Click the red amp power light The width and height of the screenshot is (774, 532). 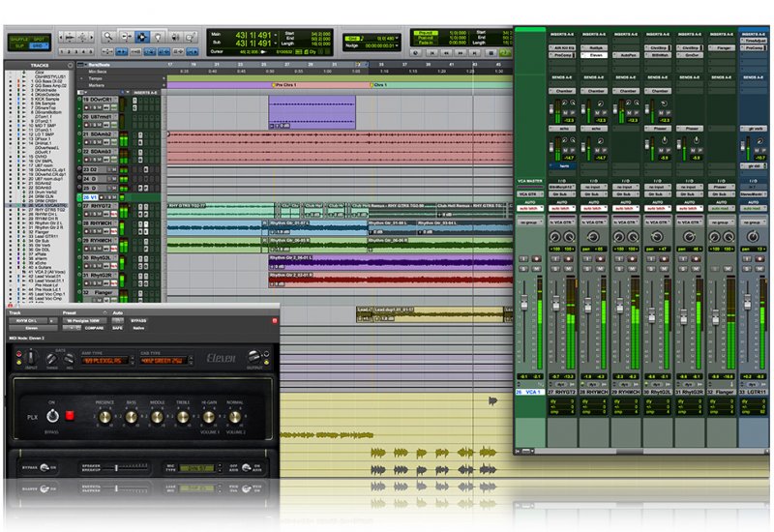[x=70, y=416]
